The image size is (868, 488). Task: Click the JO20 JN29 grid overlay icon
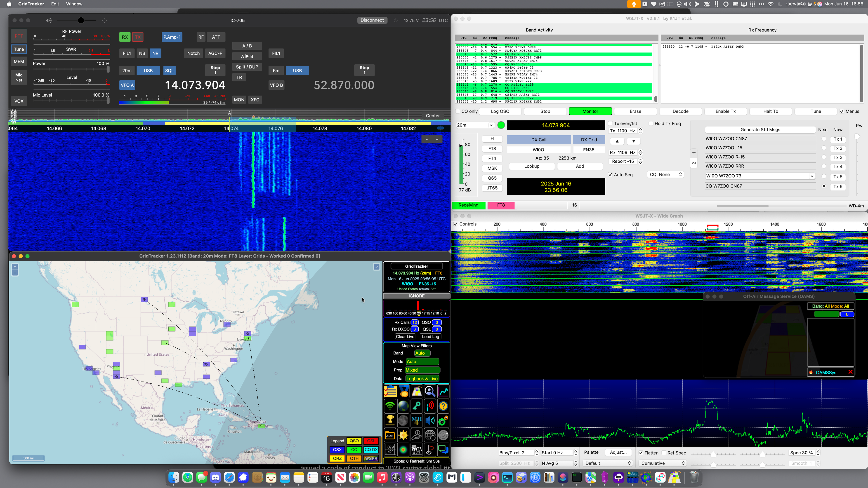[x=390, y=450]
